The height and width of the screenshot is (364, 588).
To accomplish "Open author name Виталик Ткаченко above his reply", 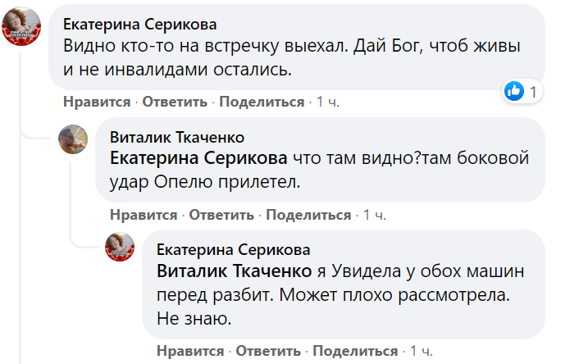I will pos(176,137).
